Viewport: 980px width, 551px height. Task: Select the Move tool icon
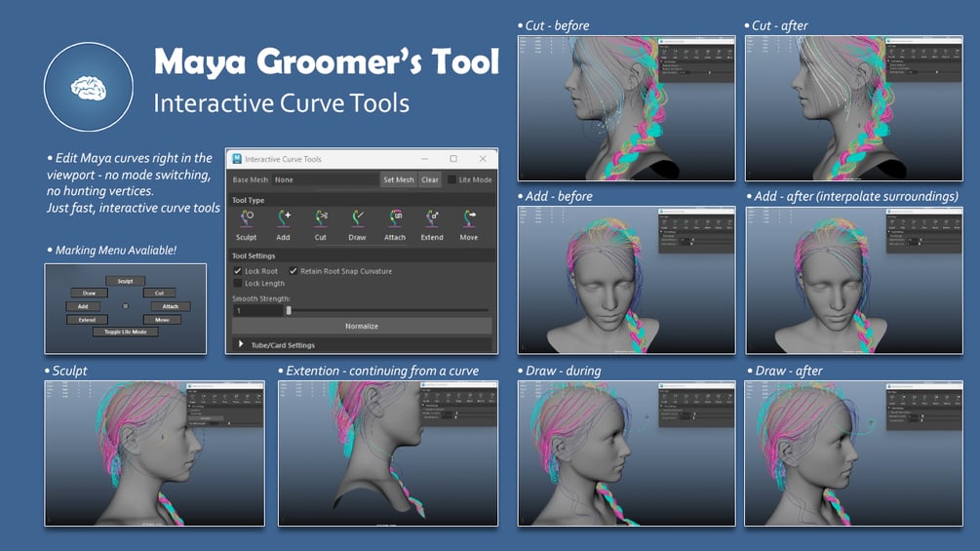tap(469, 218)
